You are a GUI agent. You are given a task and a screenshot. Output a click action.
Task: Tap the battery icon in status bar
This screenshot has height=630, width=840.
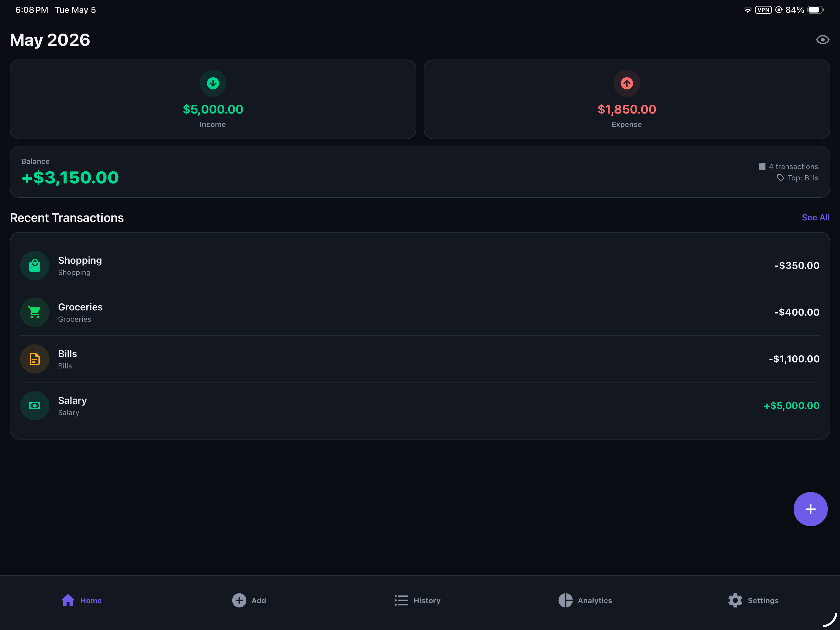[815, 10]
